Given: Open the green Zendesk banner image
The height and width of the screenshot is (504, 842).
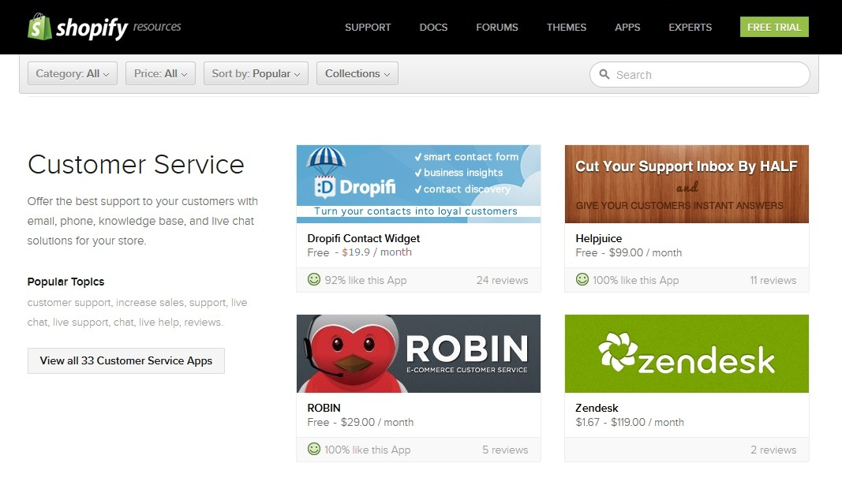Looking at the screenshot, I should [x=687, y=353].
